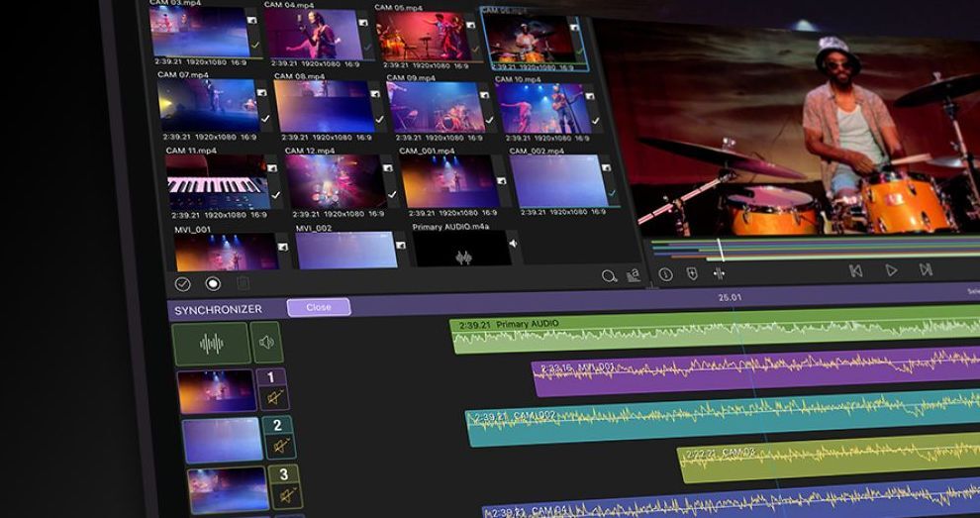Toggle the checkmark on CAM 12.mp4
The width and height of the screenshot is (980, 518).
click(392, 195)
